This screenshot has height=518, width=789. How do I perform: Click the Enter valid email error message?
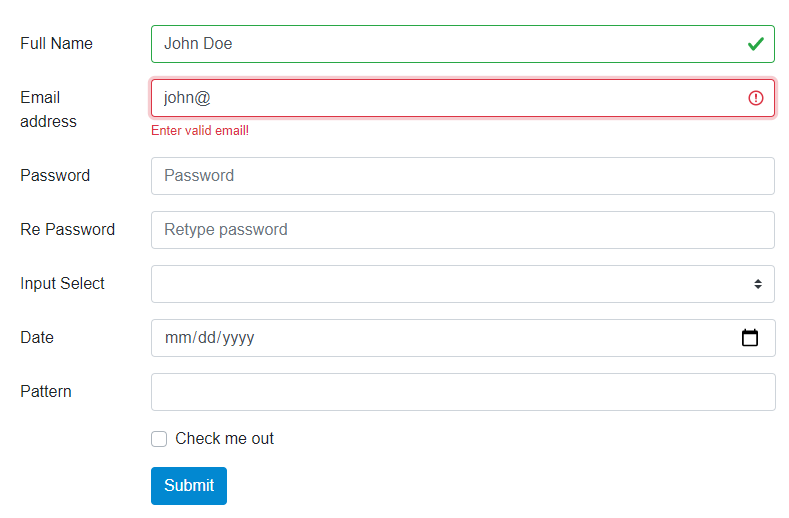200,131
